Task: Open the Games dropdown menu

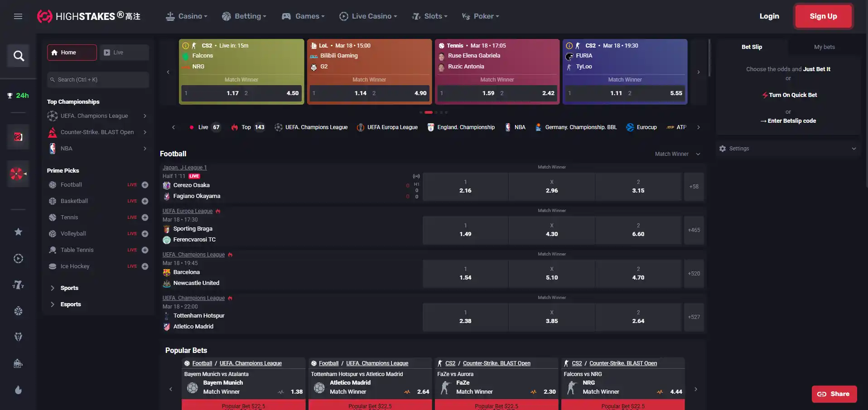Action: [x=303, y=16]
